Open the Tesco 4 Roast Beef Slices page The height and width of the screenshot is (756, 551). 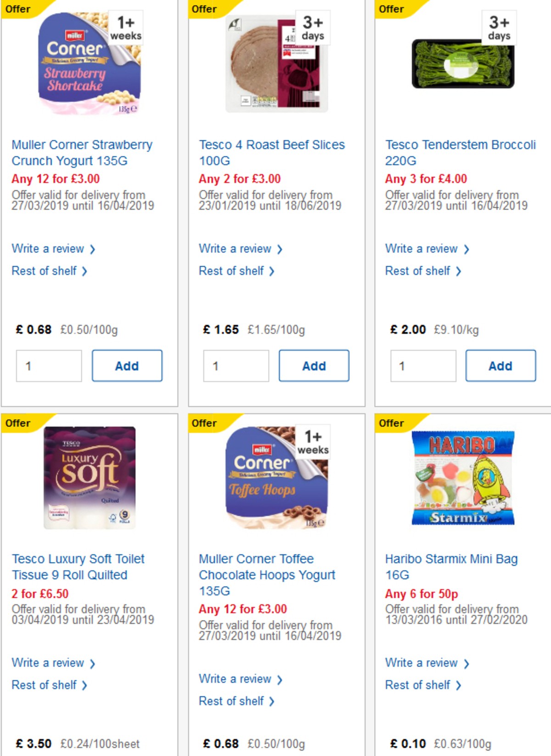[x=271, y=153]
